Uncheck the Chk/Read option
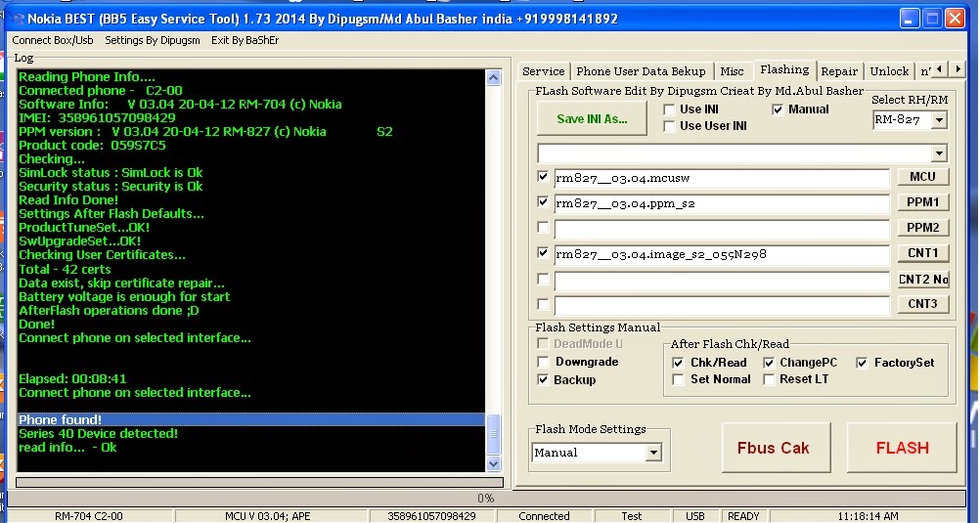 [x=678, y=363]
